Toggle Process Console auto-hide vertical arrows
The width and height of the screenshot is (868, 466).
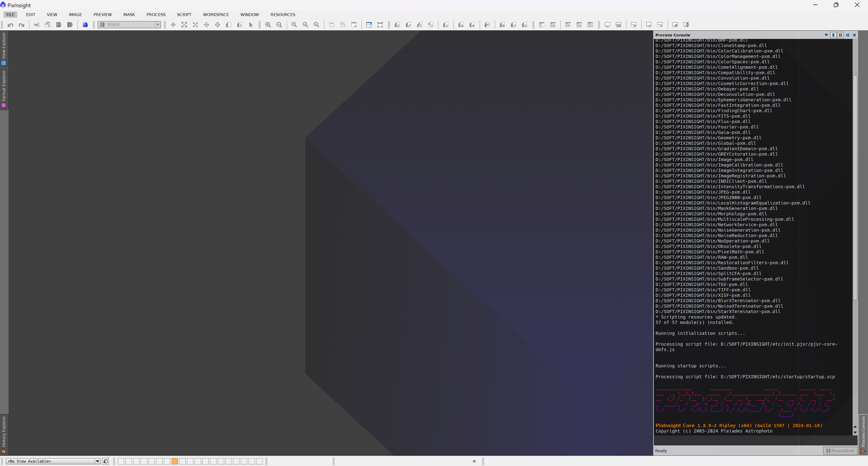point(833,35)
